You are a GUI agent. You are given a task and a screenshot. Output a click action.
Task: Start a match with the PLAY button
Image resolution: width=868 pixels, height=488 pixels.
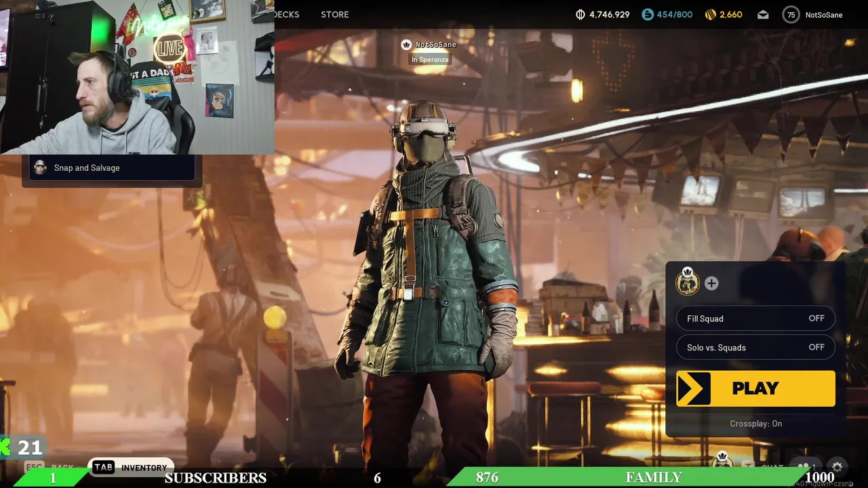(755, 388)
